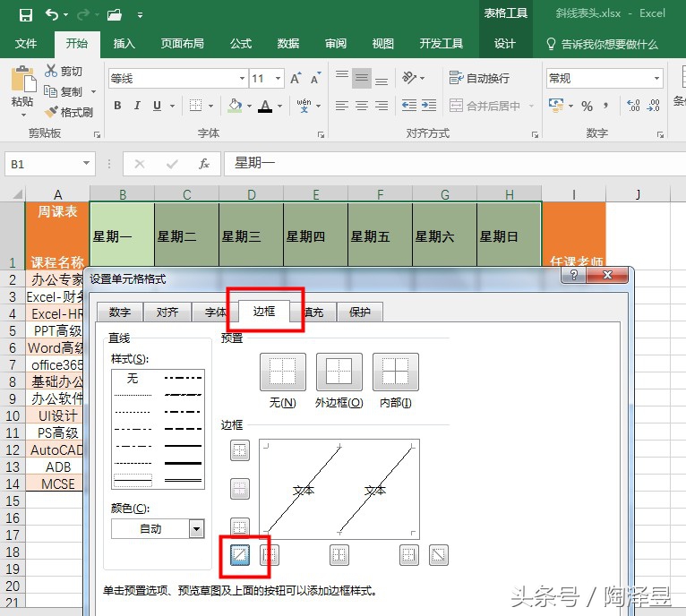Screen dimensions: 686x616
Task: Click the Save icon in quick access toolbar
Action: coord(26,15)
